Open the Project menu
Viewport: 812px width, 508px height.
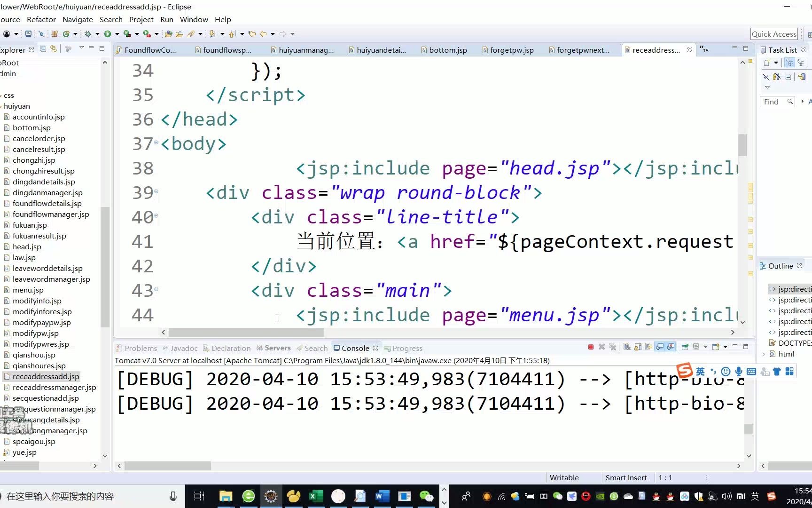coord(141,19)
